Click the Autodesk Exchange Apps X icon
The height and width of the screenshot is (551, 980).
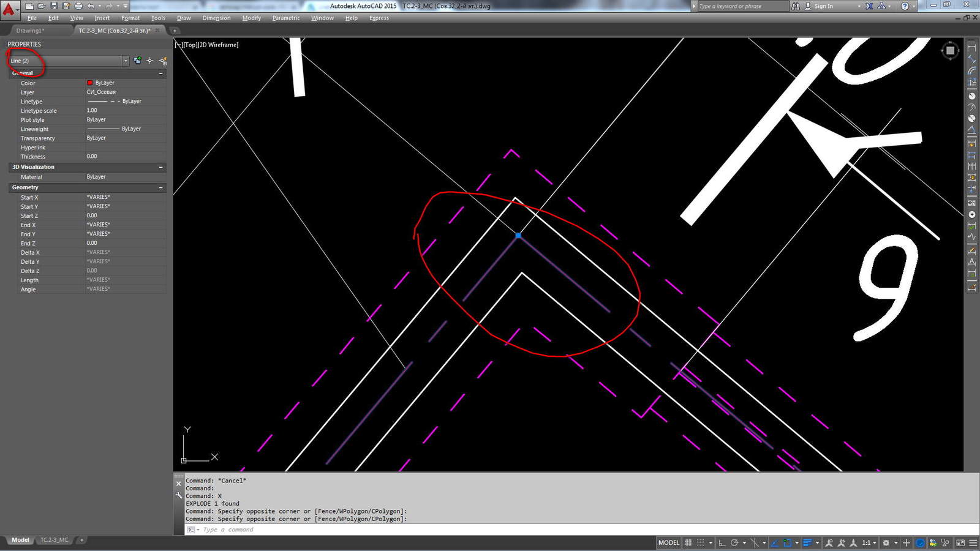[x=869, y=6]
